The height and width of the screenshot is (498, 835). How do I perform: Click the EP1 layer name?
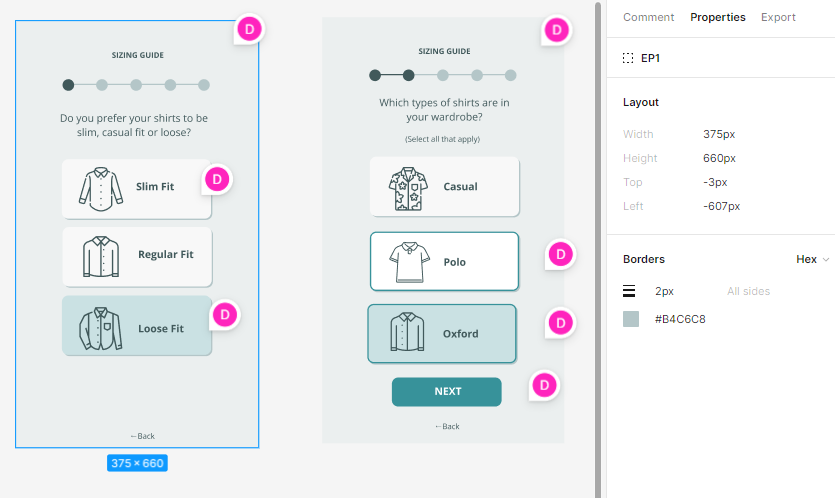(x=650, y=58)
